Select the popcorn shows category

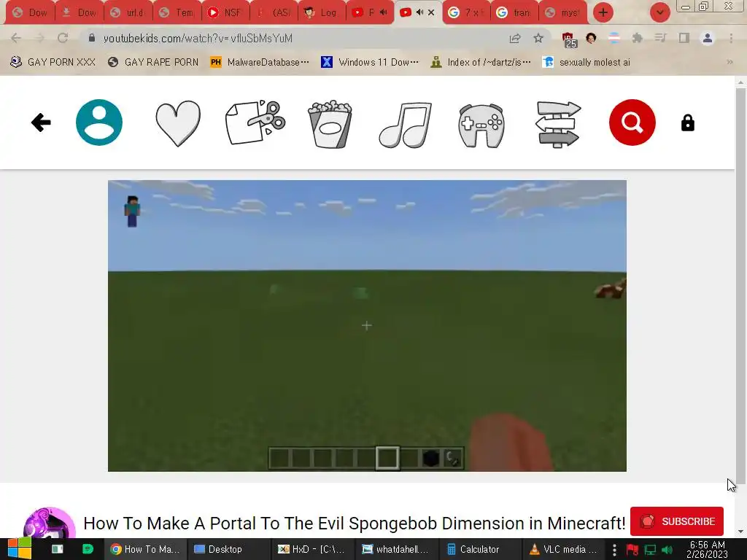330,124
